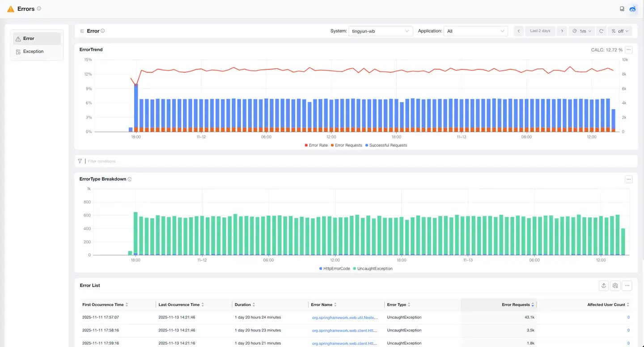This screenshot has width=644, height=347.
Task: Select Error item in the left sidebar
Action: pyautogui.click(x=29, y=39)
